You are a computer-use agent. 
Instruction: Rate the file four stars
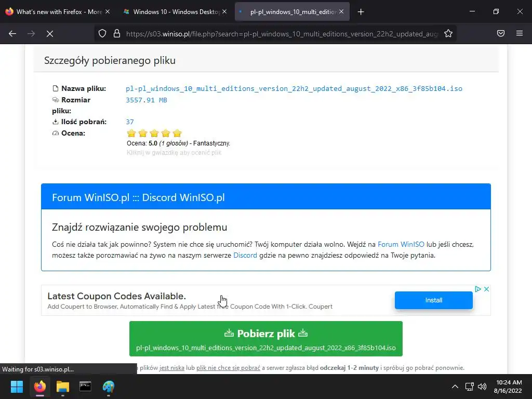tap(166, 133)
